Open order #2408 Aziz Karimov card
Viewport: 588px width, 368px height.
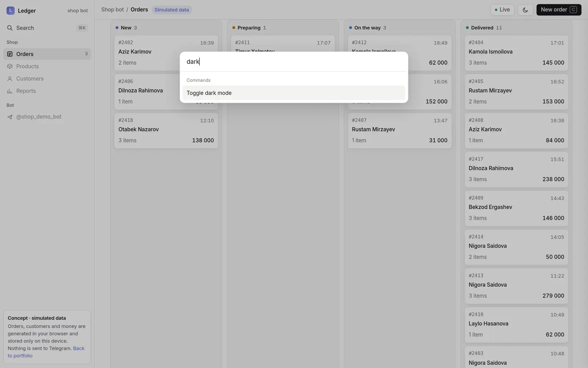click(x=516, y=131)
